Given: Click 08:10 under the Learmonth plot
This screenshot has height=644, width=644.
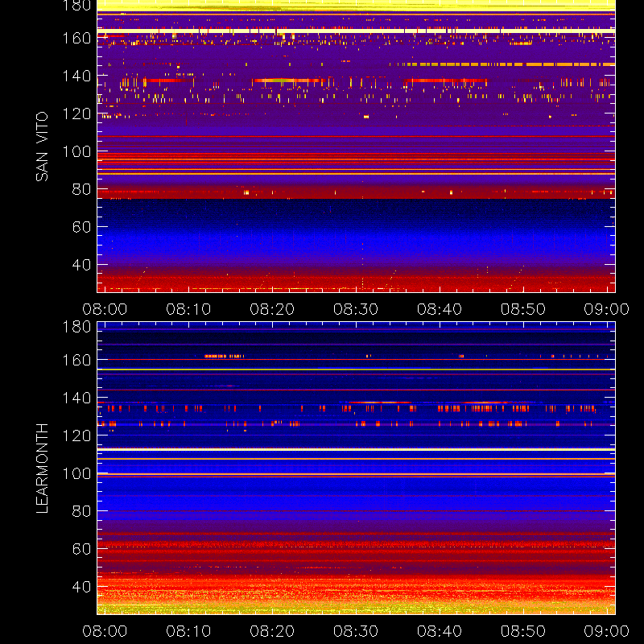Looking at the screenshot, I should click(188, 631).
